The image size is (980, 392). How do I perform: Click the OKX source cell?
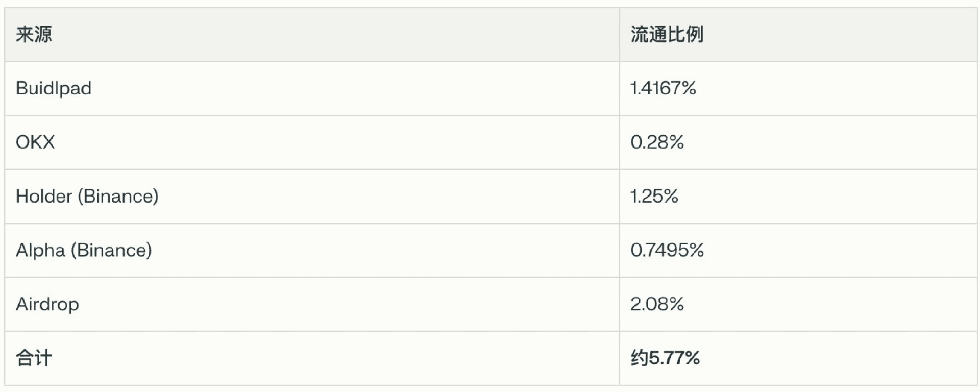click(312, 142)
